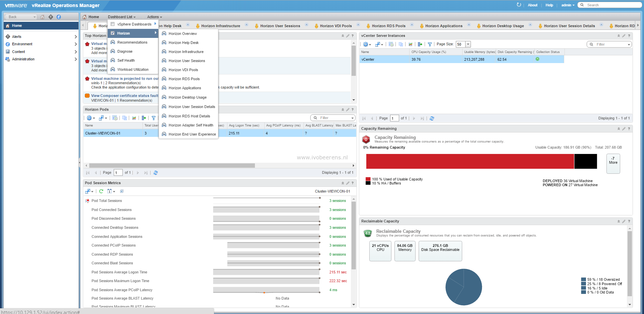This screenshot has width=644, height=314.
Task: Click the About link
Action: pyautogui.click(x=532, y=5)
